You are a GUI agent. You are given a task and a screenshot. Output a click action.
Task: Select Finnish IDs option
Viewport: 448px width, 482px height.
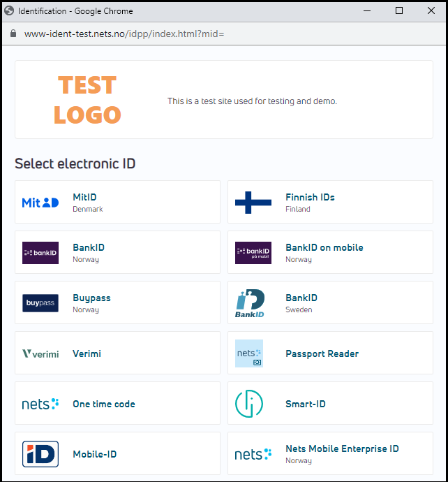point(330,202)
